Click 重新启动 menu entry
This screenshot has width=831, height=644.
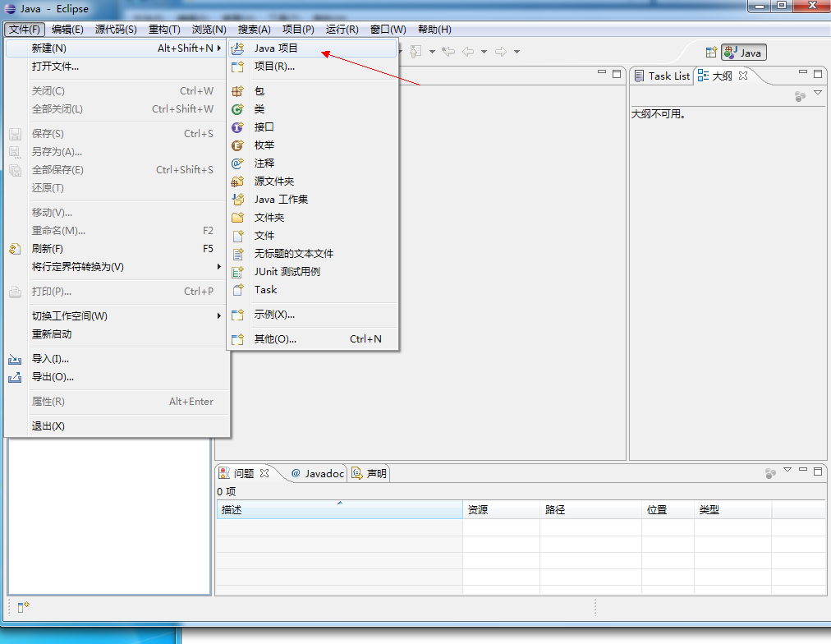(x=116, y=334)
